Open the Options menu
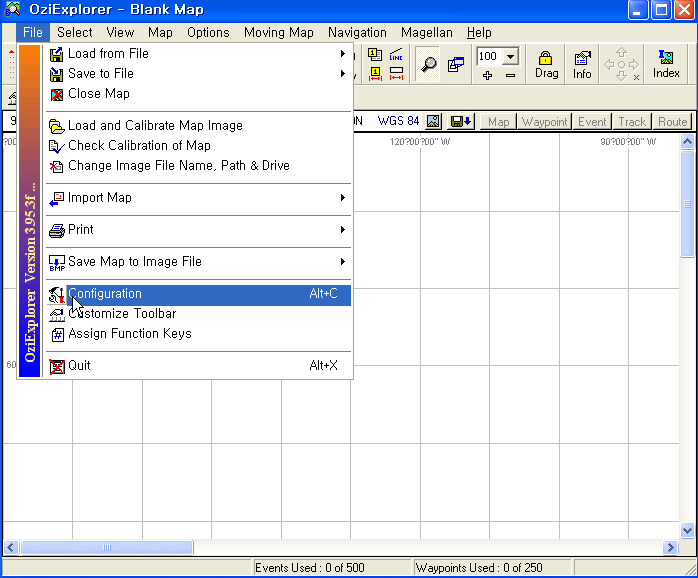The width and height of the screenshot is (698, 578). 208,33
